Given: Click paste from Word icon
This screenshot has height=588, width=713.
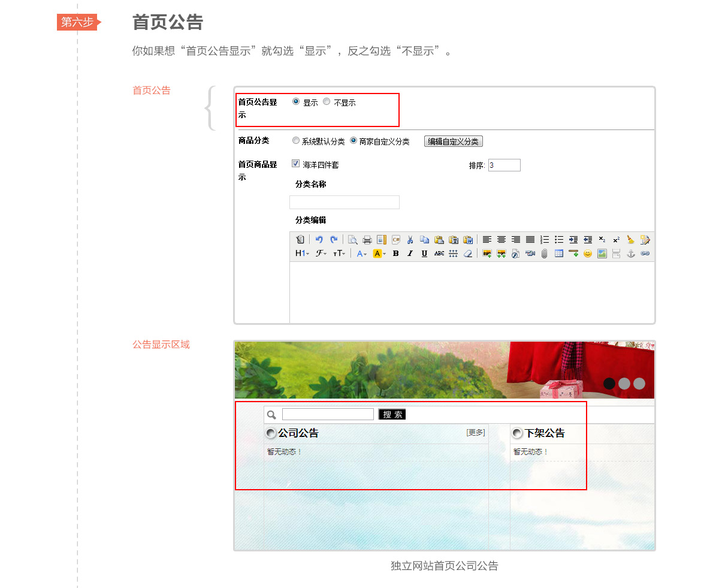Looking at the screenshot, I should coord(468,240).
